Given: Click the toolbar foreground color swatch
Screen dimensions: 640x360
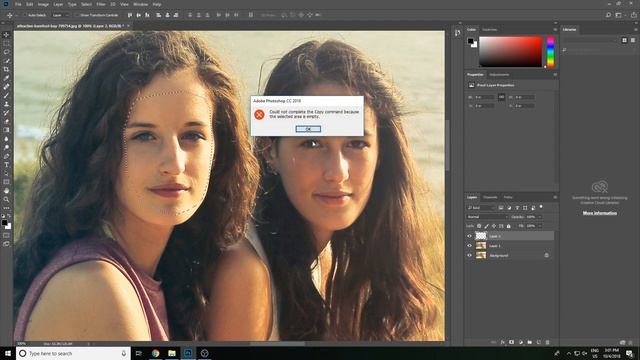Looking at the screenshot, I should coord(4,222).
